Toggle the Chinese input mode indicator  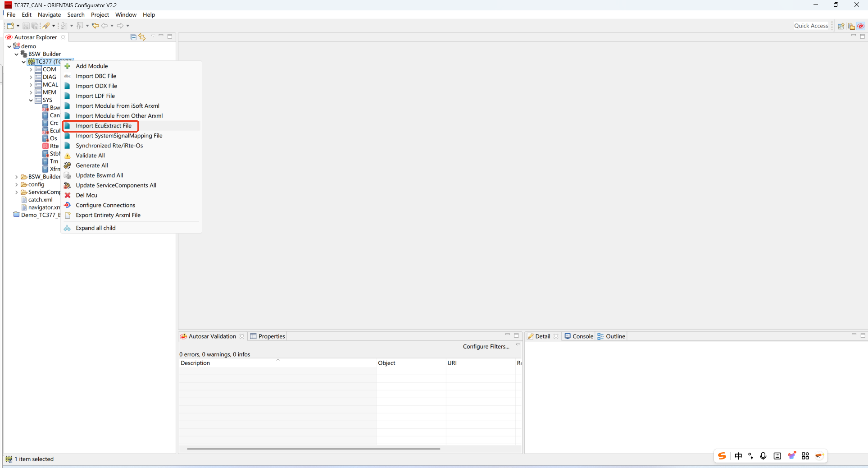click(738, 456)
